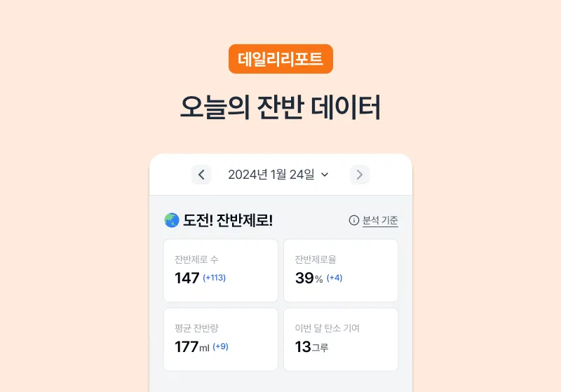This screenshot has width=561, height=392.
Task: Click the (+9) change indicator
Action: point(220,346)
